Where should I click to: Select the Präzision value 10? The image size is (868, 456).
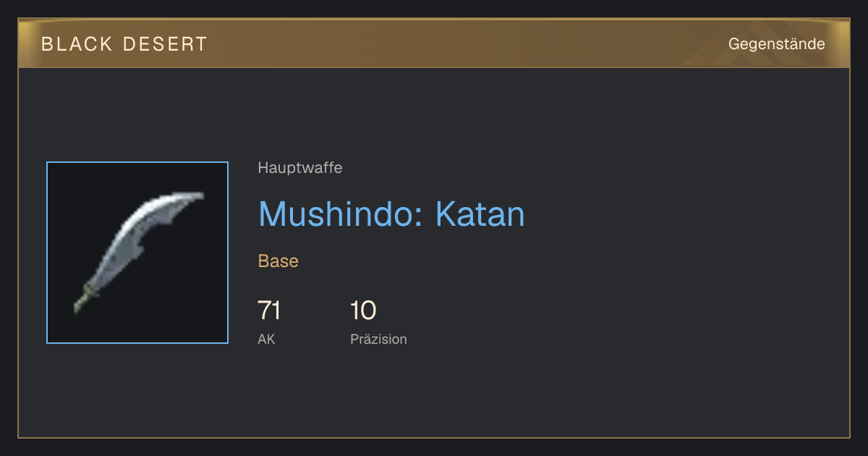coord(363,311)
